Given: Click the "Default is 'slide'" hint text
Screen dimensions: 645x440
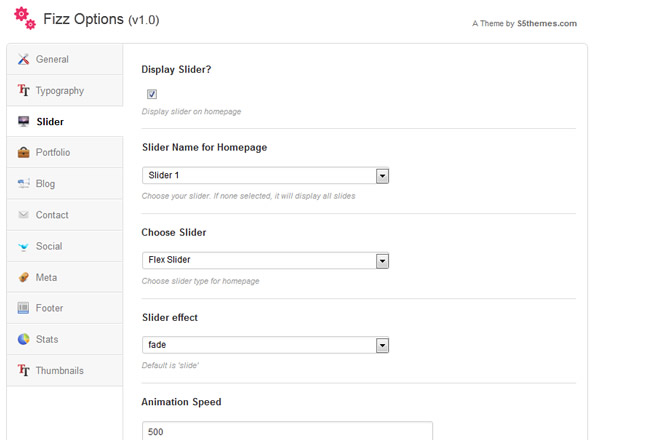Looking at the screenshot, I should click(x=170, y=365).
